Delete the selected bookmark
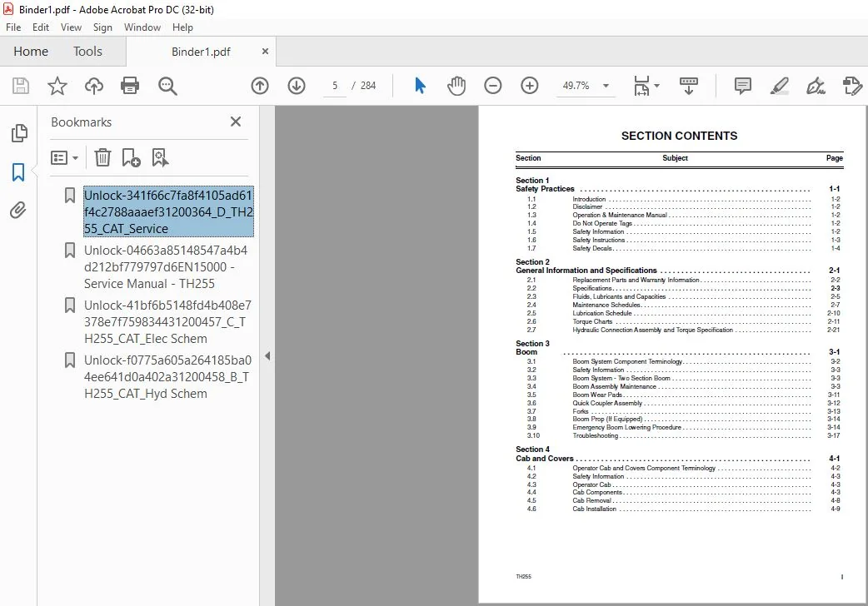868x606 pixels. point(102,157)
